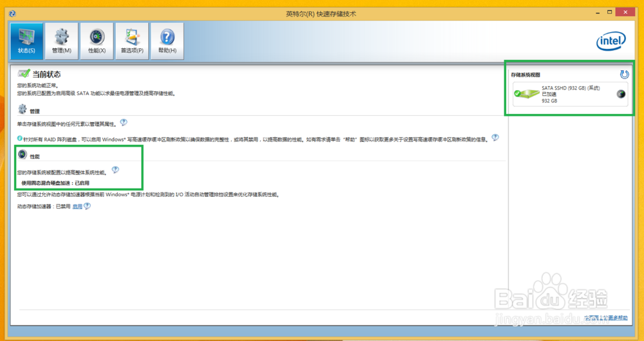Open the 帮助(H) help tab
This screenshot has height=341, width=644.
(167, 41)
